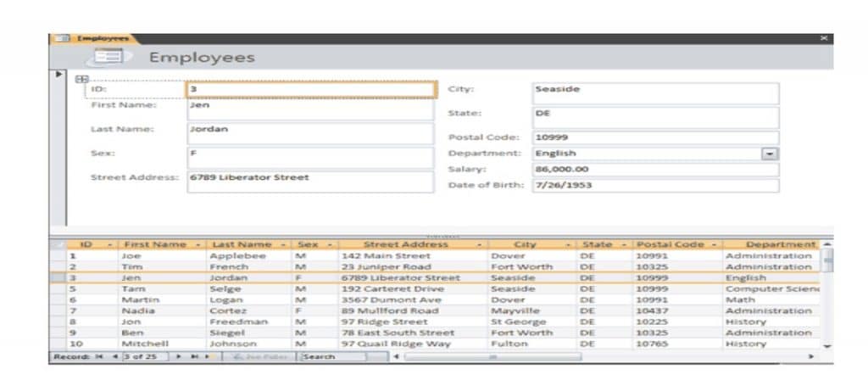868x386 pixels.
Task: Click the Employees form logo icon
Action: click(x=108, y=57)
